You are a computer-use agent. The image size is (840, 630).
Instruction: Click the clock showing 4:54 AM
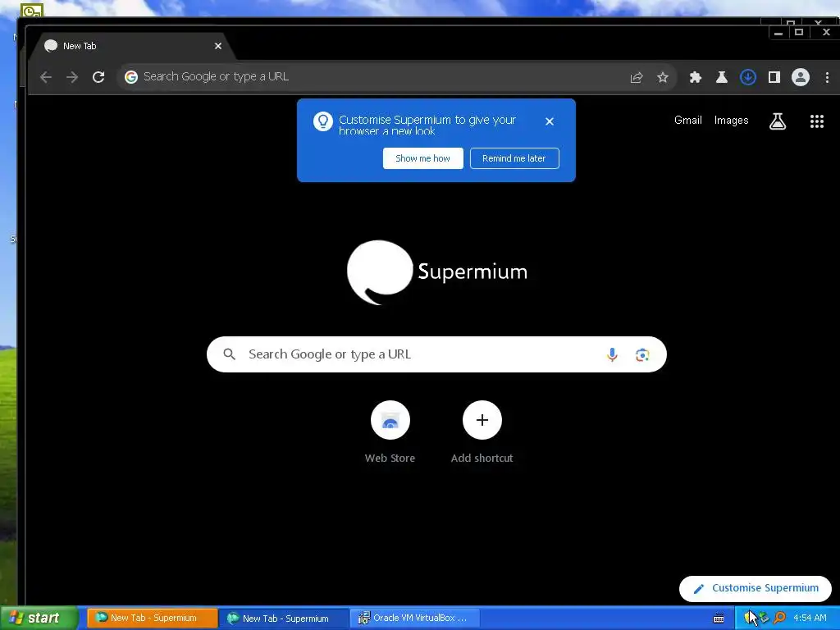(810, 619)
